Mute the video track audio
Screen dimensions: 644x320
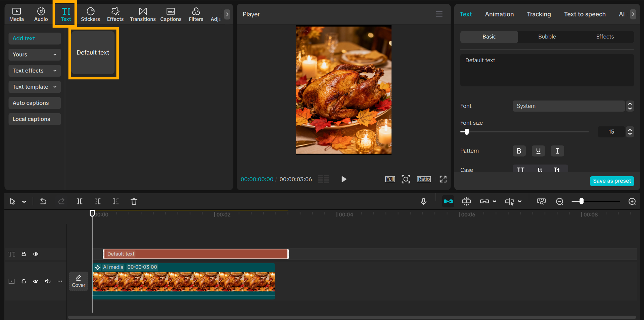coord(48,281)
